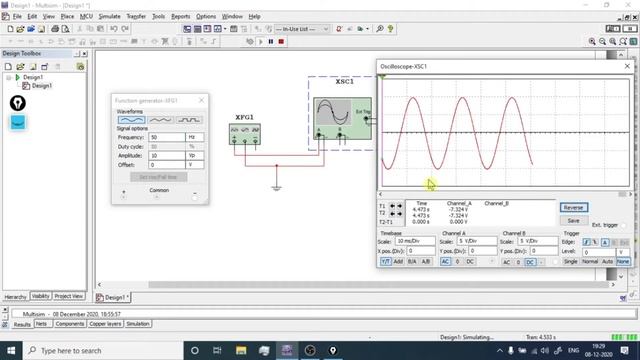The image size is (640, 360).
Task: Switch to the Copper layers tab
Action: (x=105, y=324)
